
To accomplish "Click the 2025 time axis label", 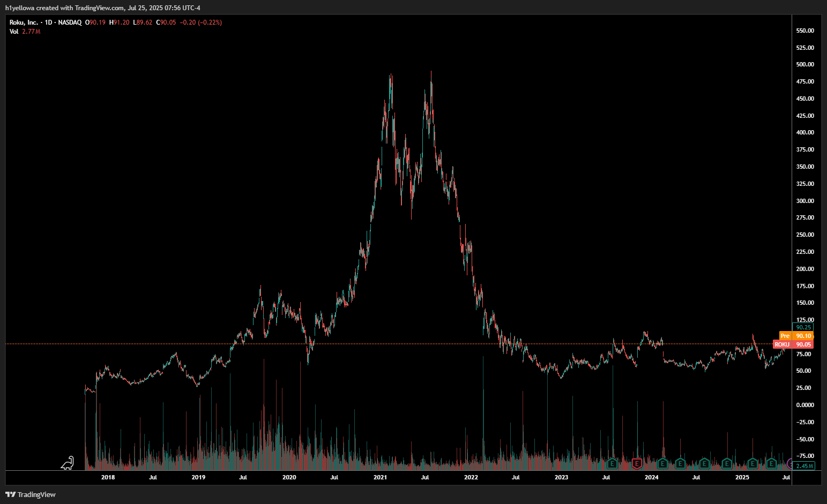I will (x=742, y=477).
